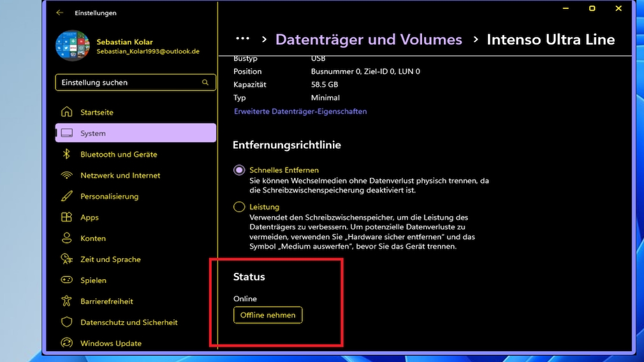Navigate to Datenträger und Volumes breadcrumb
Viewport: 644px width, 362px height.
tap(369, 40)
